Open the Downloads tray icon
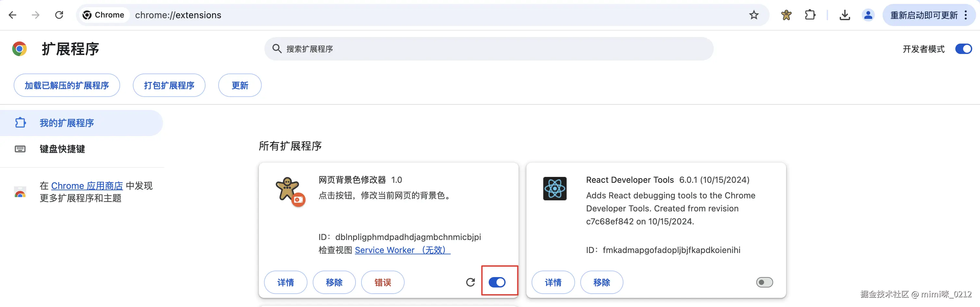This screenshot has width=980, height=307. click(x=845, y=15)
